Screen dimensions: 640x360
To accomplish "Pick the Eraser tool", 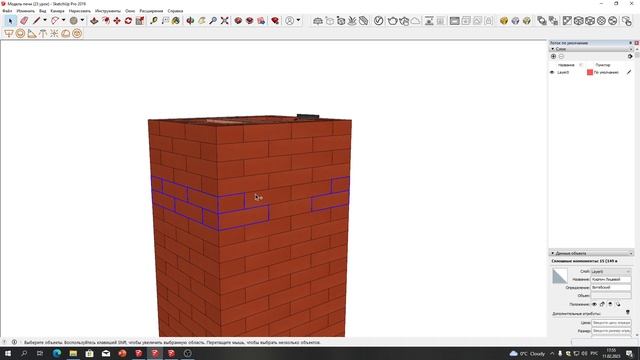I will pyautogui.click(x=24, y=20).
